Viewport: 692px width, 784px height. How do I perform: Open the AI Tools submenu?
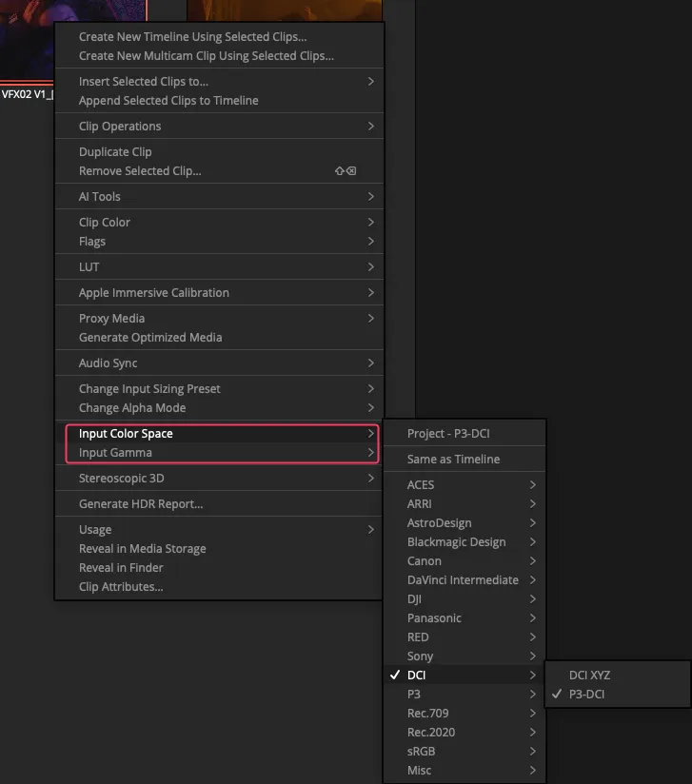(100, 197)
